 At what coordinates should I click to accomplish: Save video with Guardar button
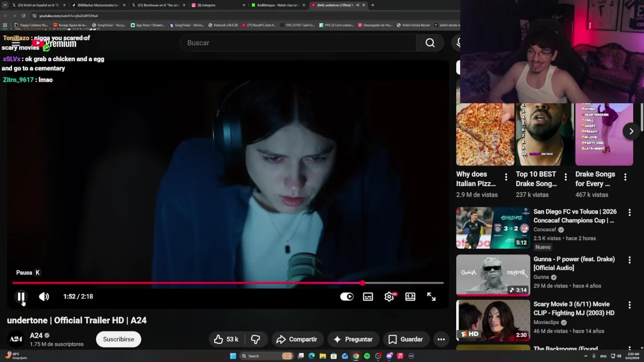(406, 339)
